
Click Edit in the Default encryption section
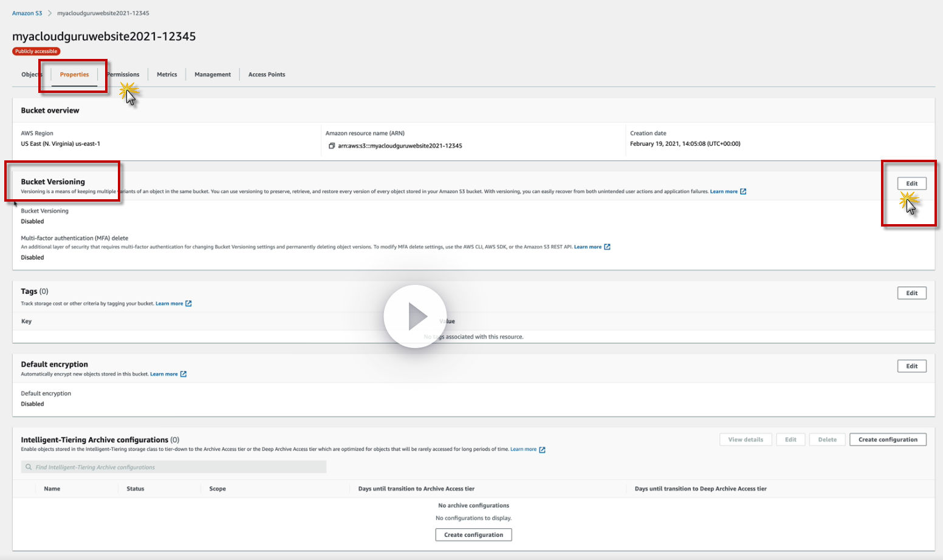[x=912, y=366]
